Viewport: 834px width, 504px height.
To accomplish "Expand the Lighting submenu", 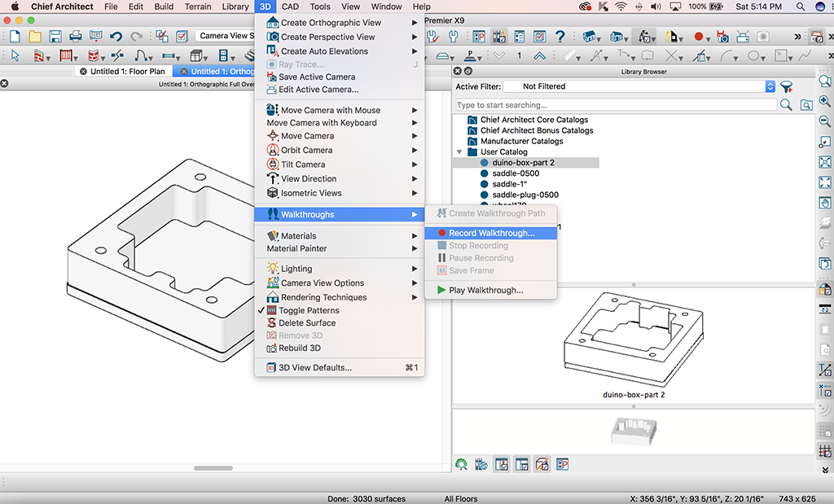I will (x=340, y=269).
